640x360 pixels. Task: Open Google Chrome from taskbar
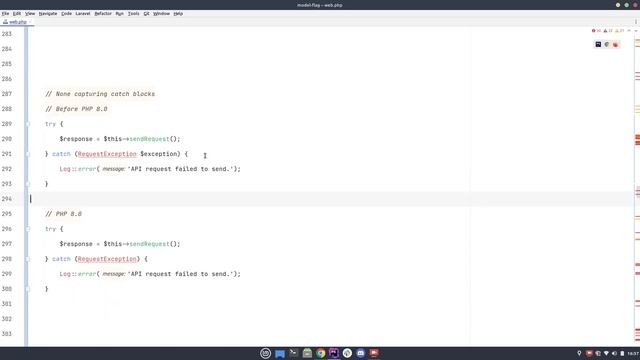(x=320, y=353)
